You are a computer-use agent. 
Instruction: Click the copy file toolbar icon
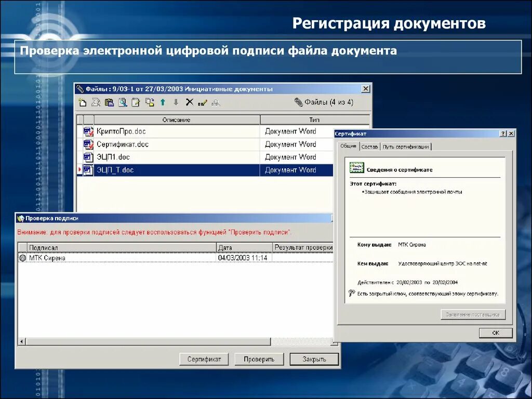[x=150, y=102]
